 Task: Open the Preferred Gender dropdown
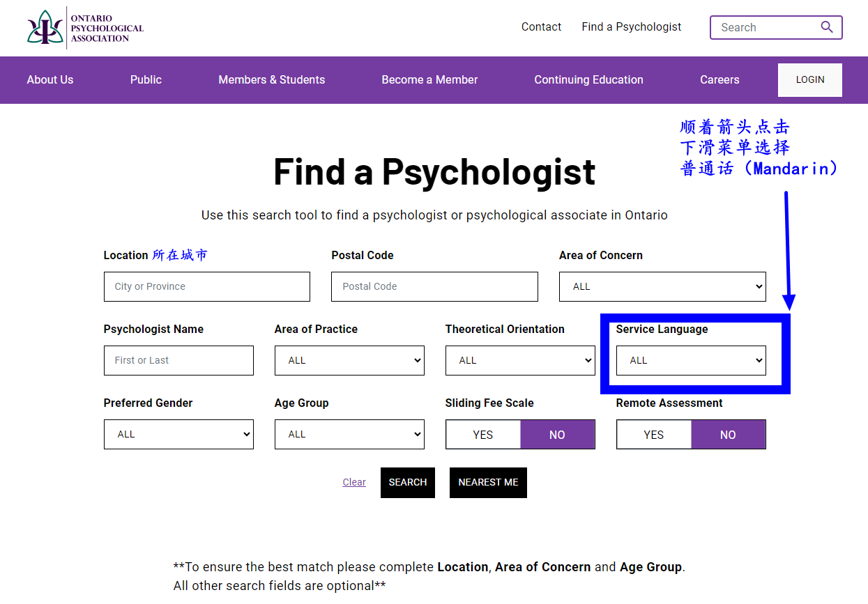[x=178, y=434]
